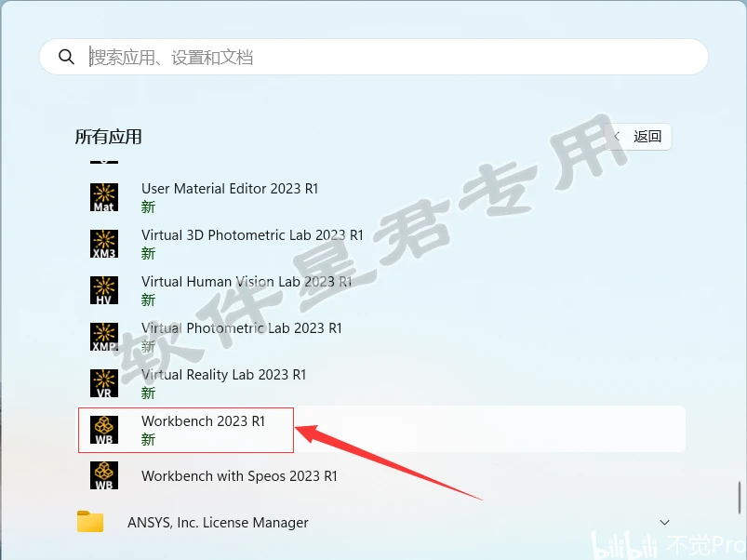Select Virtual Photometric Lab 2023 R1 text
Image resolution: width=747 pixels, height=560 pixels.
pyautogui.click(x=242, y=328)
